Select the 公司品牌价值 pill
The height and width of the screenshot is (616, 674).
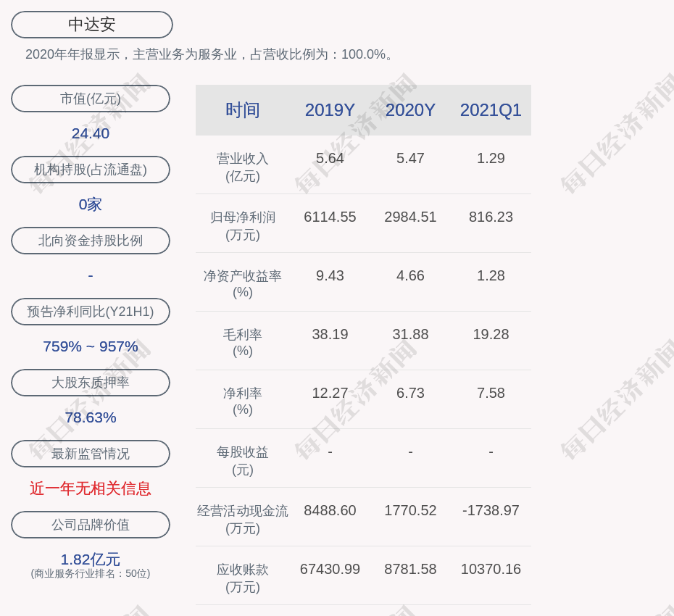click(91, 525)
